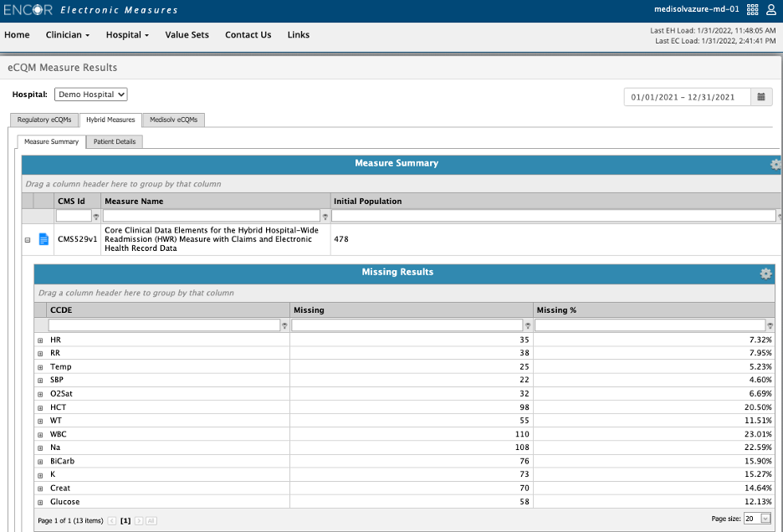Open the apps grid icon in header
This screenshot has height=532, width=783.
point(752,11)
